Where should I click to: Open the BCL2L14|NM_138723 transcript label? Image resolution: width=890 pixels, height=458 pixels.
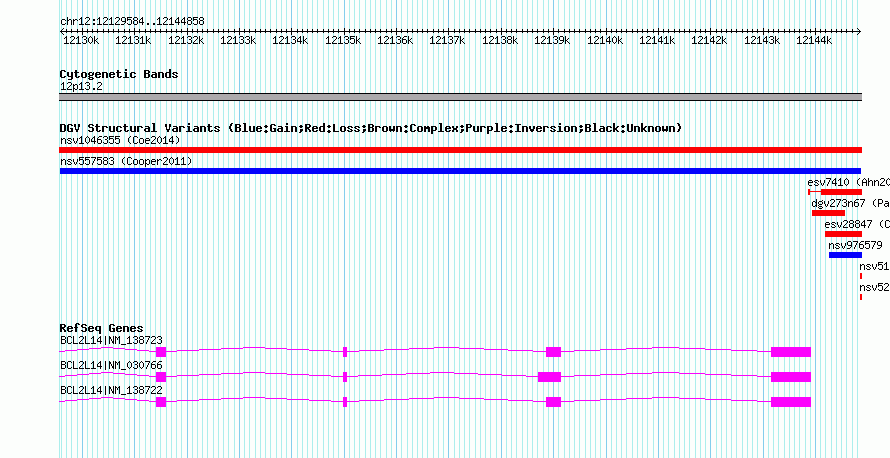tap(111, 341)
